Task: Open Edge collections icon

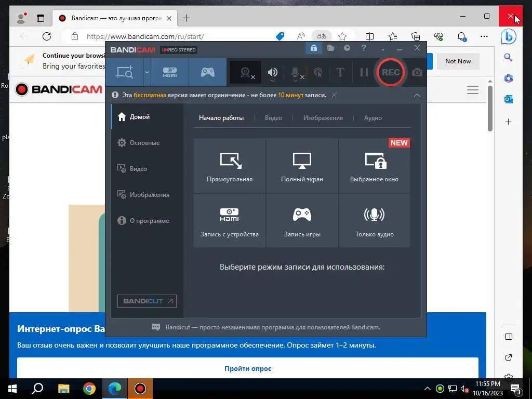Action: [416, 36]
